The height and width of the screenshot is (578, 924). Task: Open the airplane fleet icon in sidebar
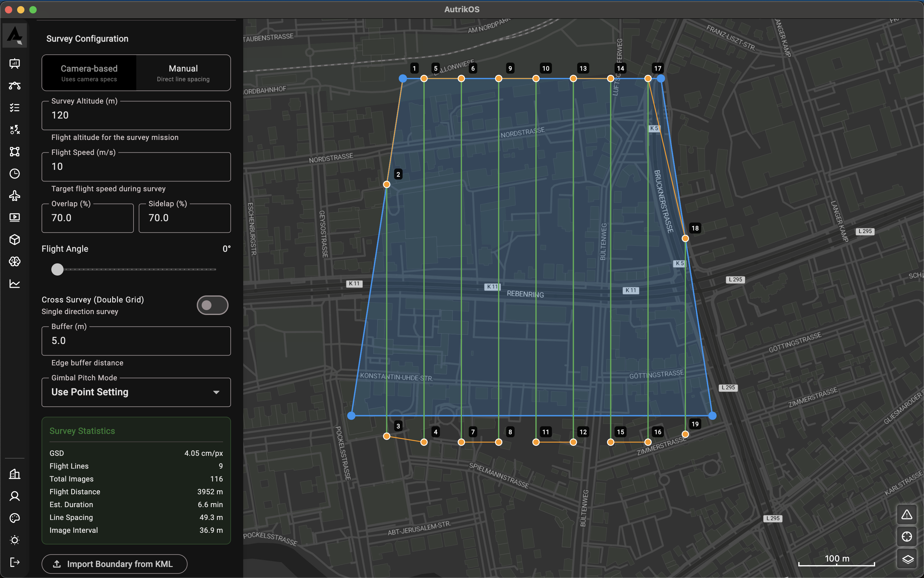[15, 196]
